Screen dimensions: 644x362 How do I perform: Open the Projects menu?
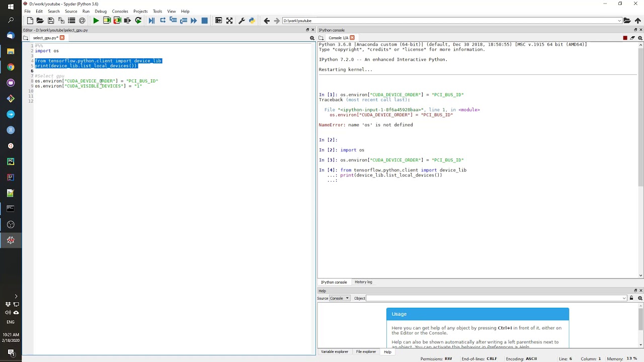click(x=140, y=11)
